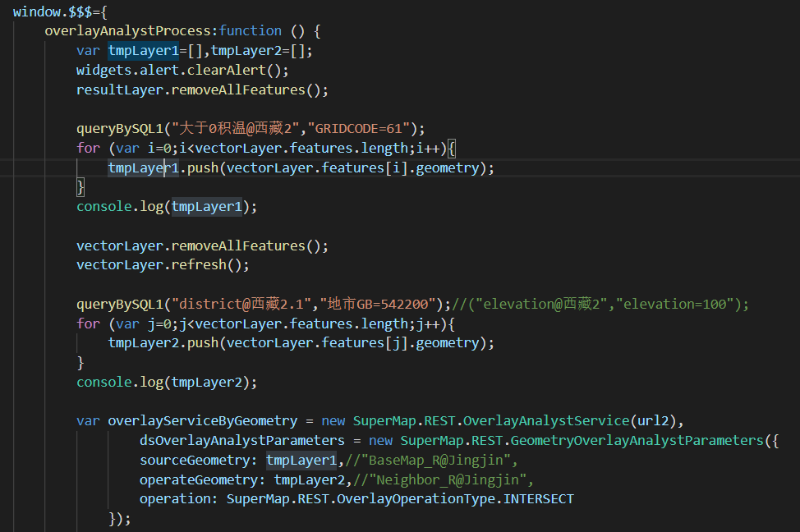Click 'vectorLayer.refresh();' line
Viewport: 800px width, 532px height.
[x=163, y=265]
